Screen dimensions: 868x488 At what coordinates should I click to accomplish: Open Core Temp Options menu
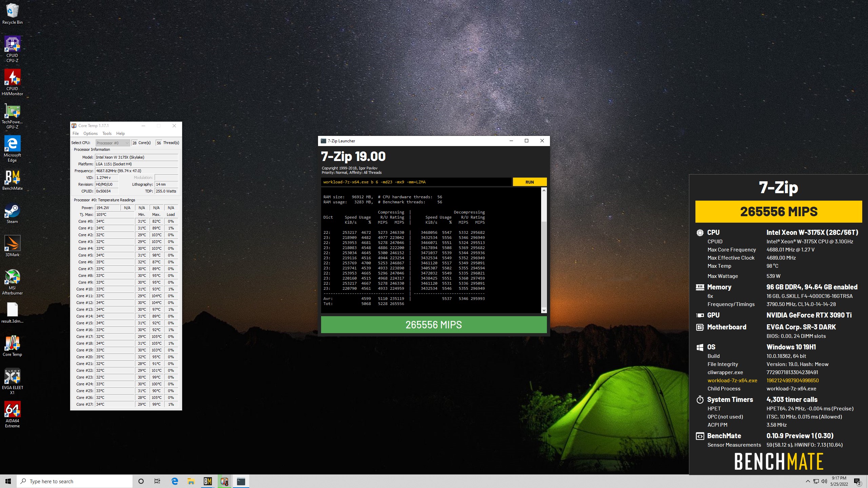click(90, 134)
